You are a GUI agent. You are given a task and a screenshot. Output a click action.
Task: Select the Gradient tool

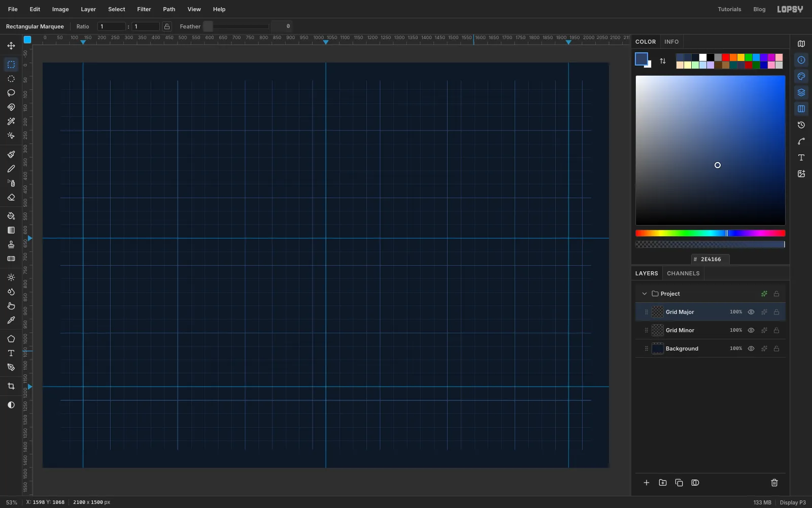(11, 230)
